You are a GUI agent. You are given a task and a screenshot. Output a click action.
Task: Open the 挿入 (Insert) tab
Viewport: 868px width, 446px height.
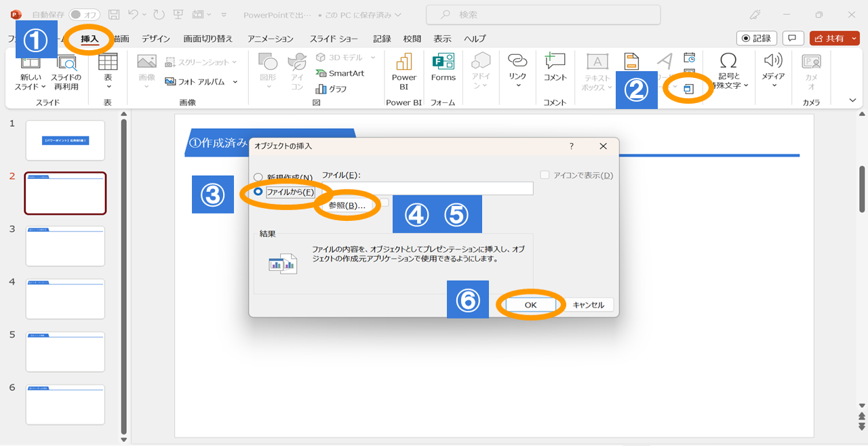tap(90, 39)
